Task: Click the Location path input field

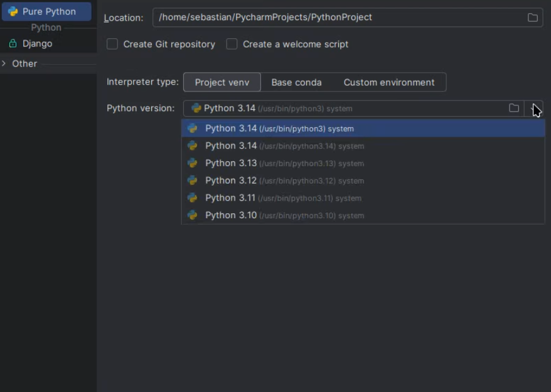Action: pyautogui.click(x=348, y=17)
